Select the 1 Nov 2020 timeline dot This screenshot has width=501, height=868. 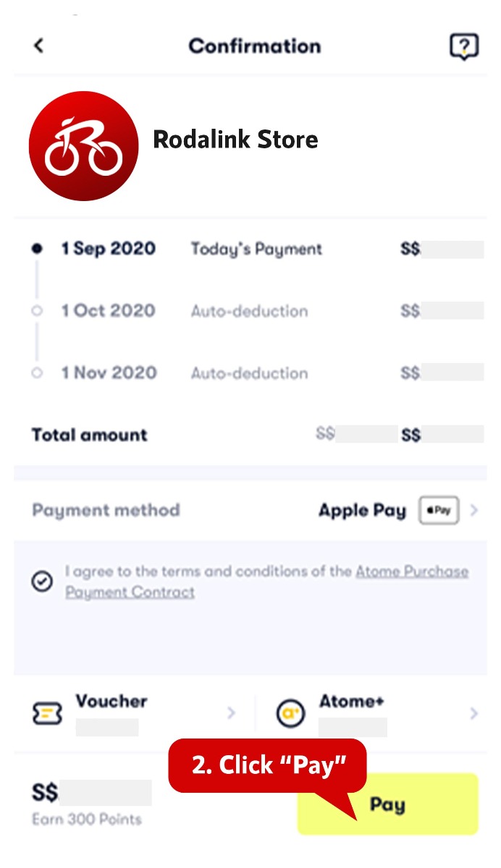point(37,373)
